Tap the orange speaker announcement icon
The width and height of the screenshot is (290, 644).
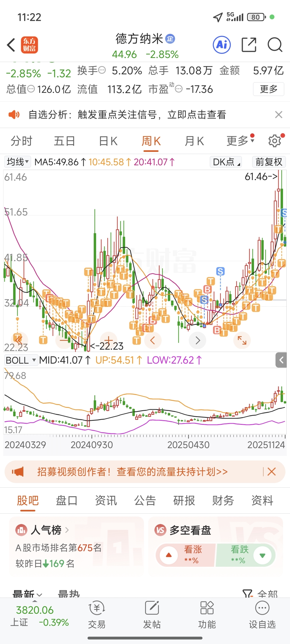(x=14, y=115)
